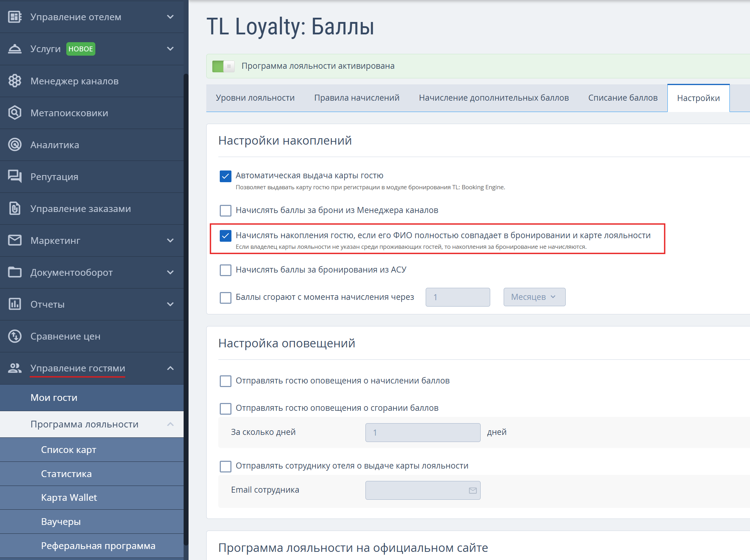
Task: Open Карта Wallet page
Action: click(92, 498)
